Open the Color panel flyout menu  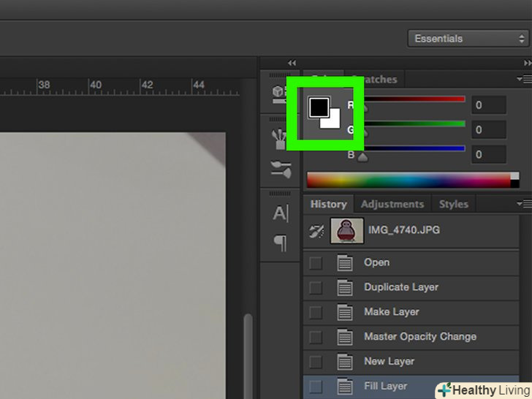[x=523, y=79]
